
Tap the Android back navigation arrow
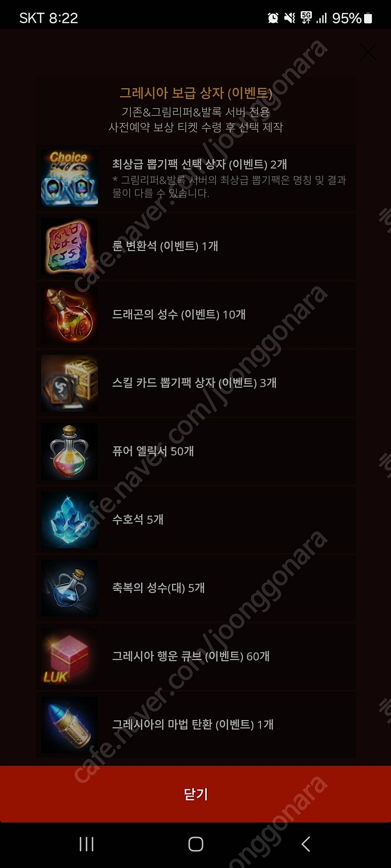point(306,844)
